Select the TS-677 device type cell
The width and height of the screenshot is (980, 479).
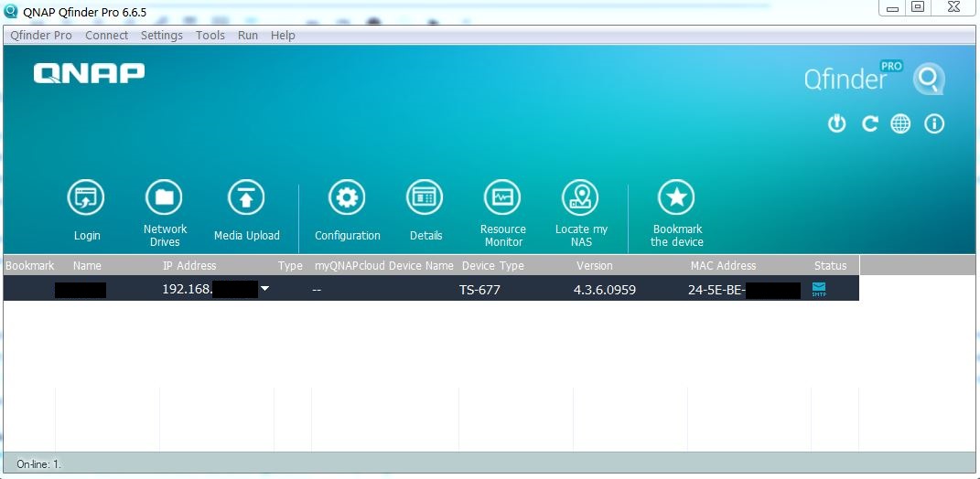[x=479, y=289]
